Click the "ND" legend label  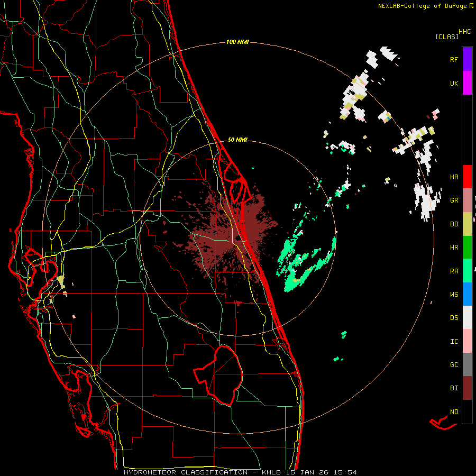pyautogui.click(x=454, y=412)
